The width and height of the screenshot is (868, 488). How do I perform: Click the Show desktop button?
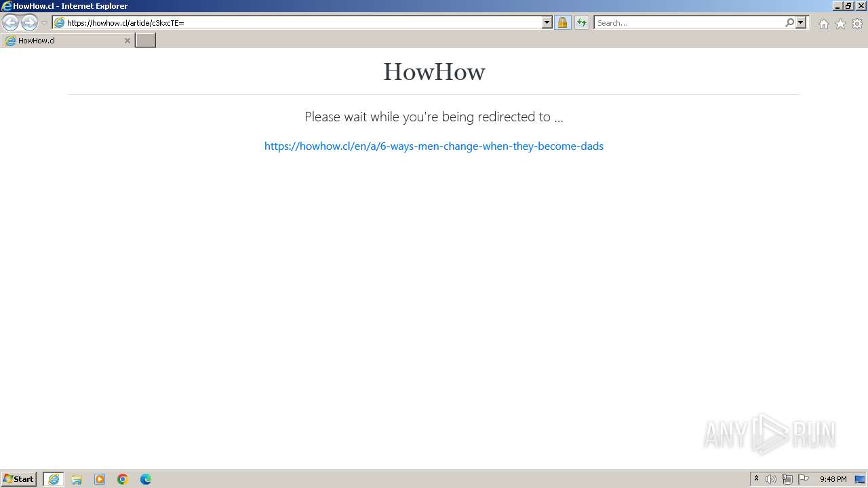[x=860, y=479]
